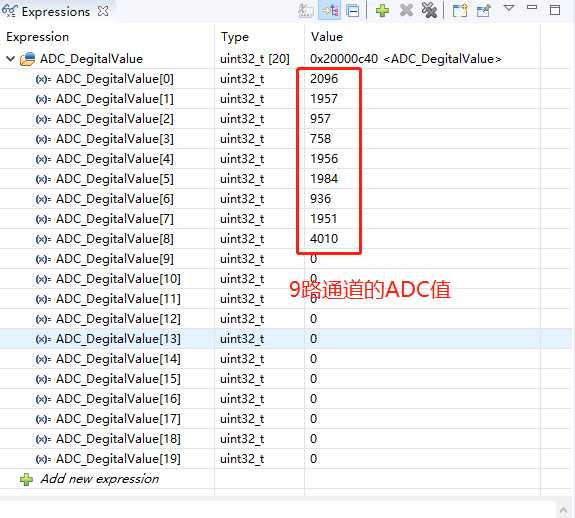Click the Remove All Expressions double-X icon

tap(429, 10)
